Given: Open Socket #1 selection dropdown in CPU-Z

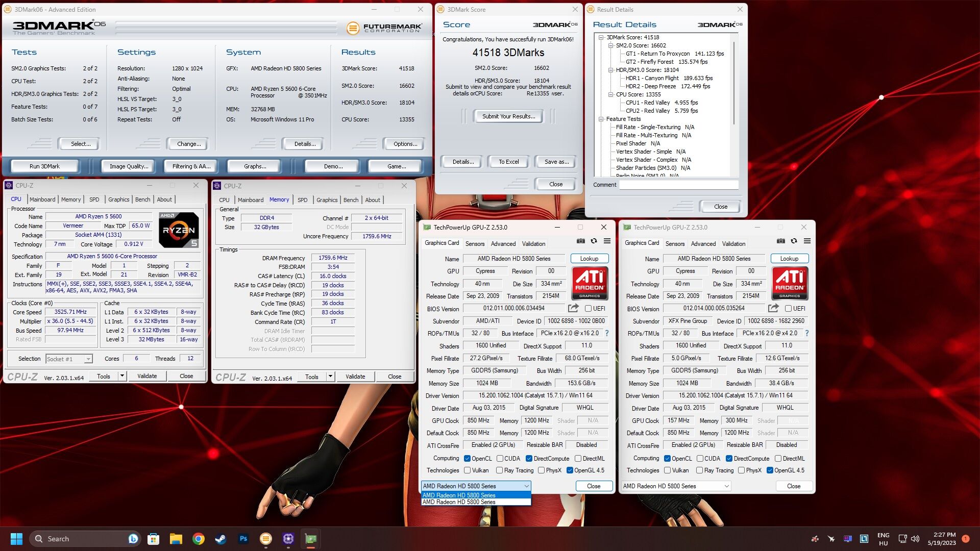Looking at the screenshot, I should [69, 359].
